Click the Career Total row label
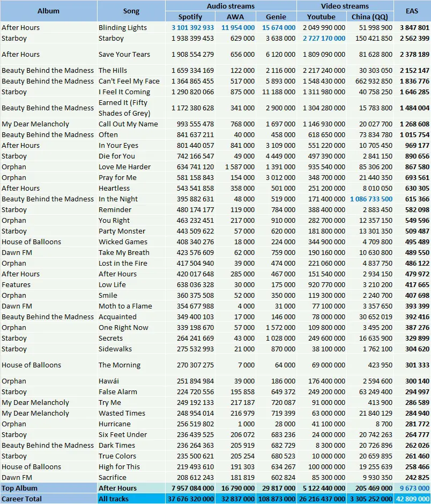 click(x=49, y=499)
